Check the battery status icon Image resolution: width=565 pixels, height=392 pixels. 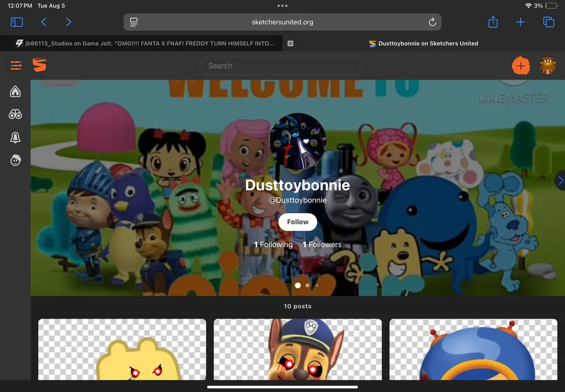(551, 6)
